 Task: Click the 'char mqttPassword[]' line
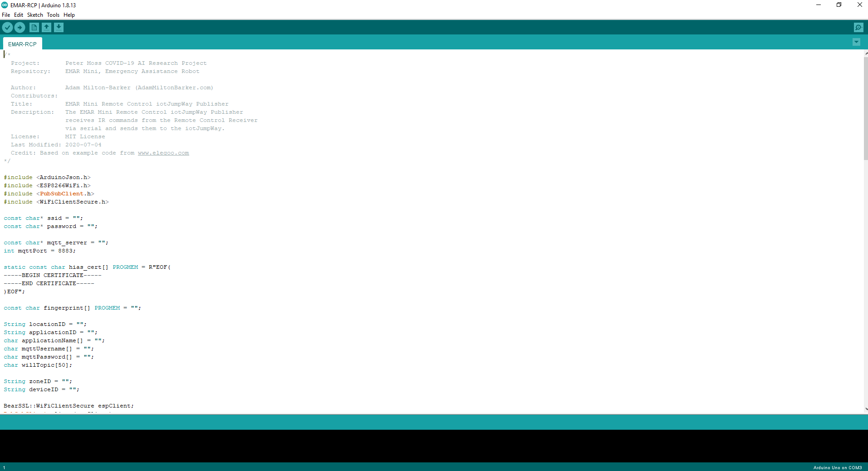[x=49, y=357]
